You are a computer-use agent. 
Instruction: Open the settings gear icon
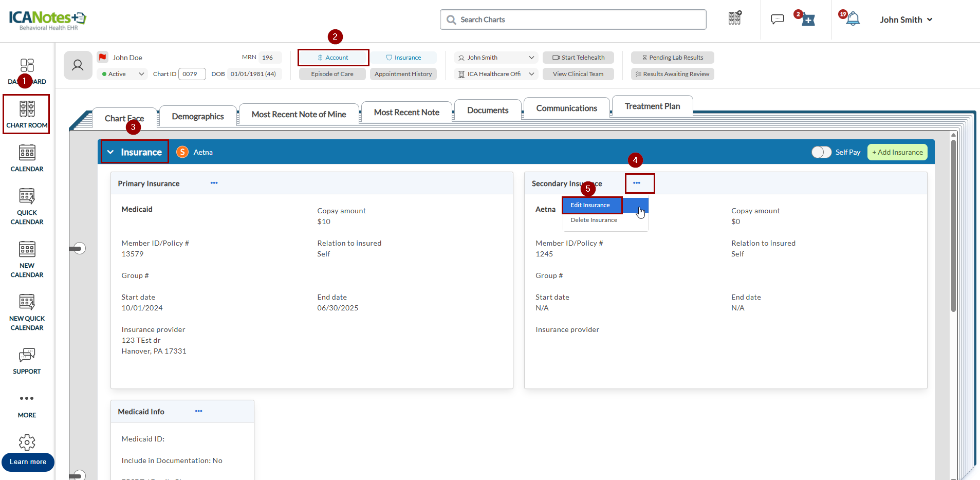(27, 442)
